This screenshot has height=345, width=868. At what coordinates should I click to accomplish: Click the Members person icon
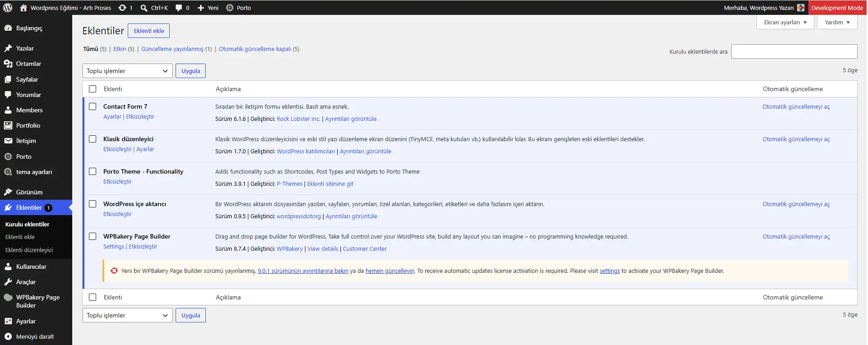8,110
